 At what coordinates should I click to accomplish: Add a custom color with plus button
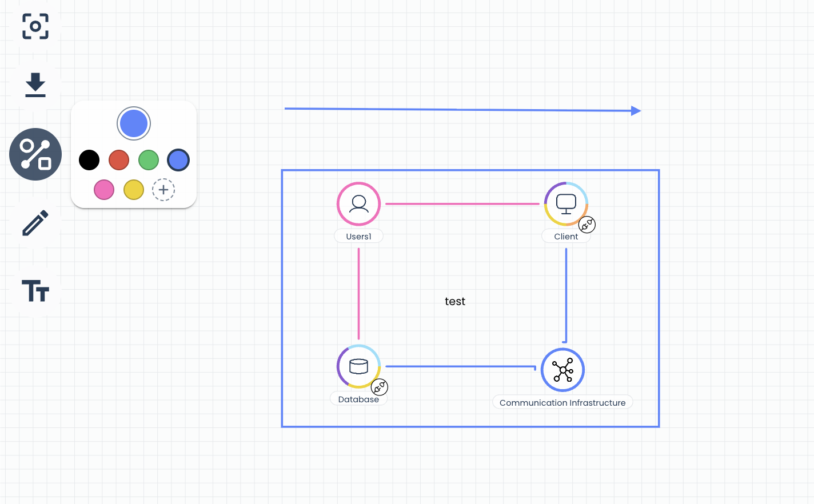pyautogui.click(x=163, y=190)
